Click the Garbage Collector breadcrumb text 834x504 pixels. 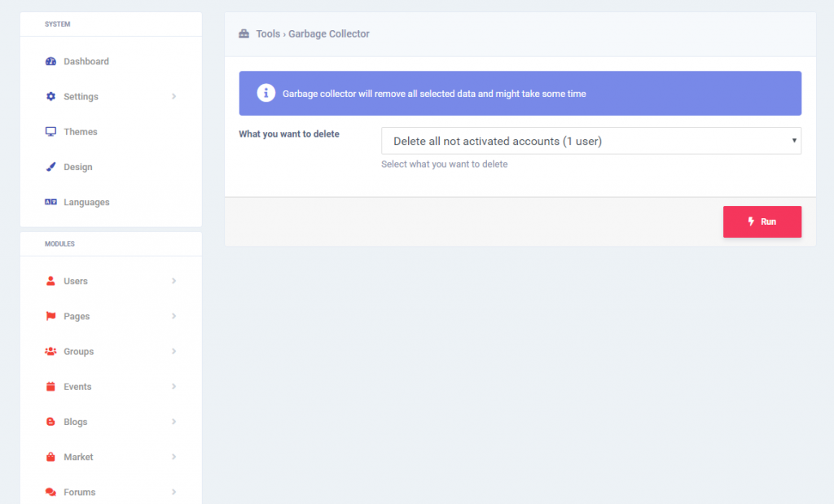329,33
